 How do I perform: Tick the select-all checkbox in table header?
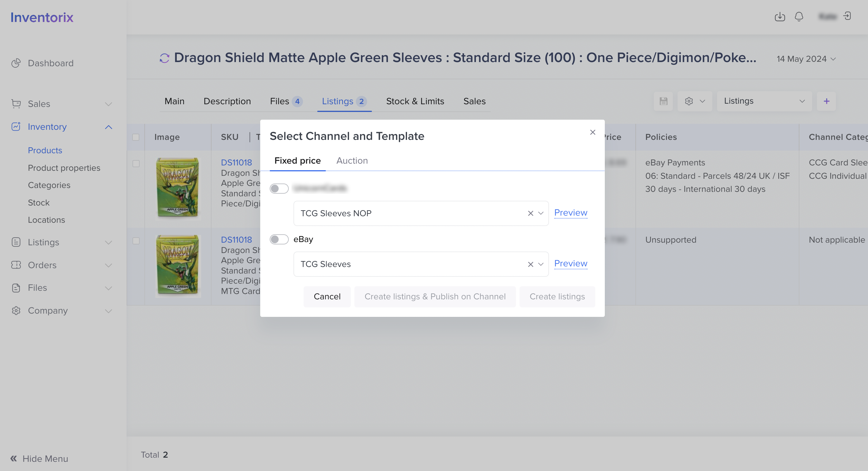pos(136,137)
